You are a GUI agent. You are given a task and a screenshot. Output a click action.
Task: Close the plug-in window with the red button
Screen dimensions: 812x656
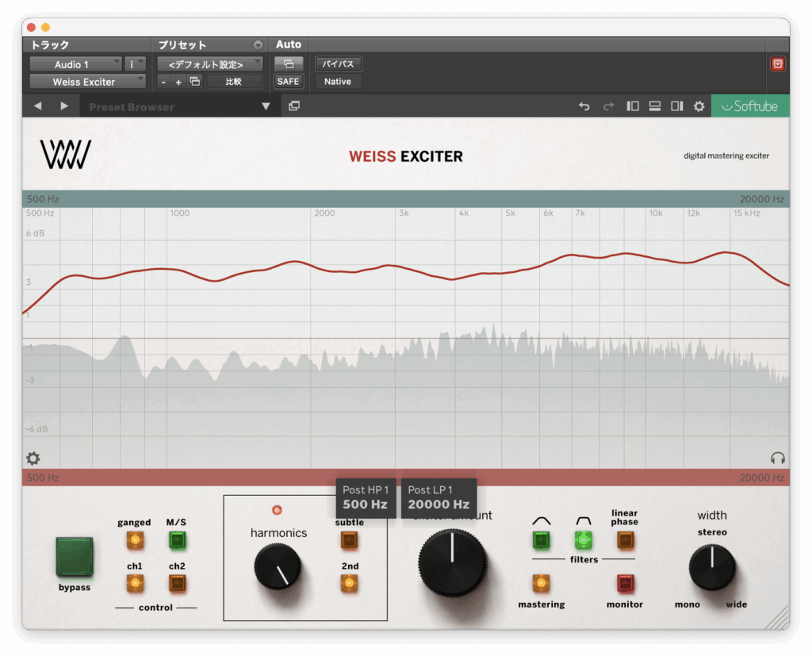point(31,27)
